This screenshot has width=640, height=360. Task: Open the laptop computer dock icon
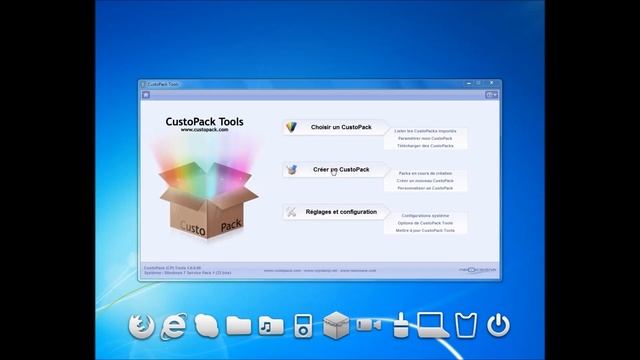(433, 325)
